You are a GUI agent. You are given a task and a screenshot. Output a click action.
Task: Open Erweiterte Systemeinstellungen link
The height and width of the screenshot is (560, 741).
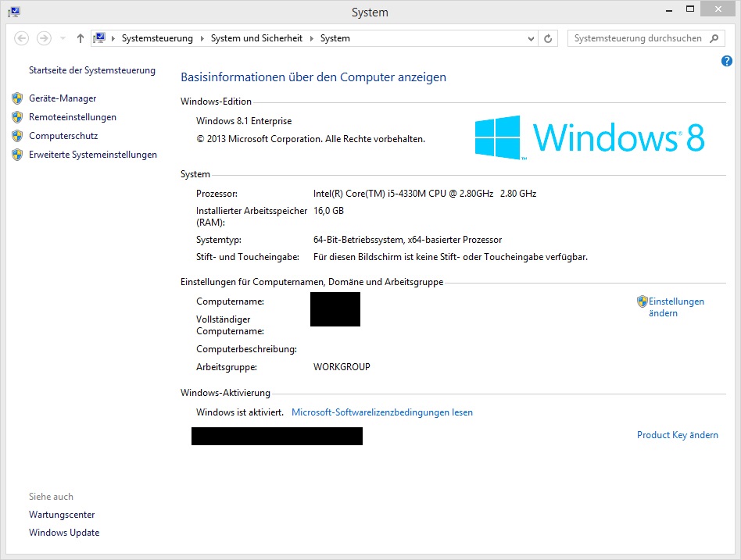point(92,155)
